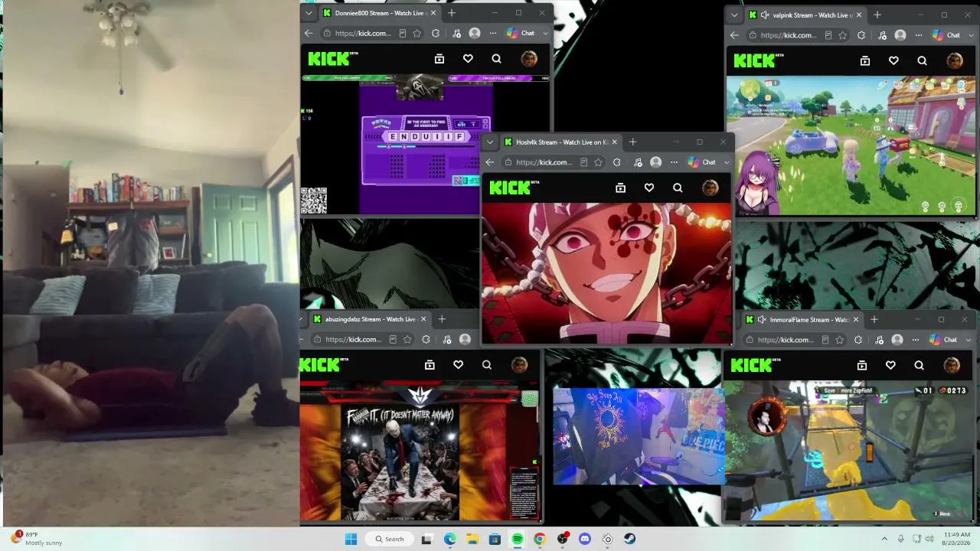Screen dimensions: 980x551
Task: Add new tab in Donniee800 window
Action: coord(452,13)
